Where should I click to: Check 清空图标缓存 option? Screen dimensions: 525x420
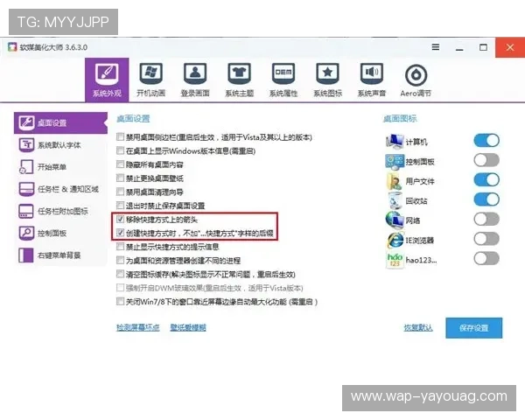tap(120, 274)
